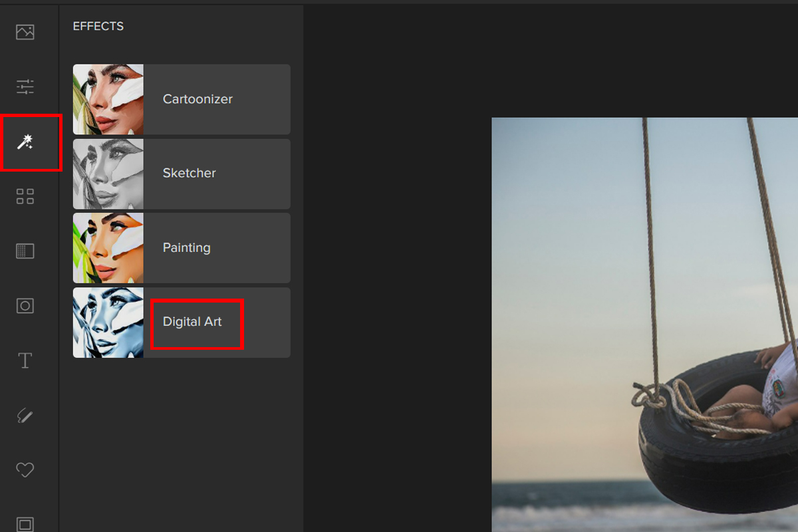Click the Cartoonizer preview thumbnail
This screenshot has width=798, height=532.
[x=108, y=99]
